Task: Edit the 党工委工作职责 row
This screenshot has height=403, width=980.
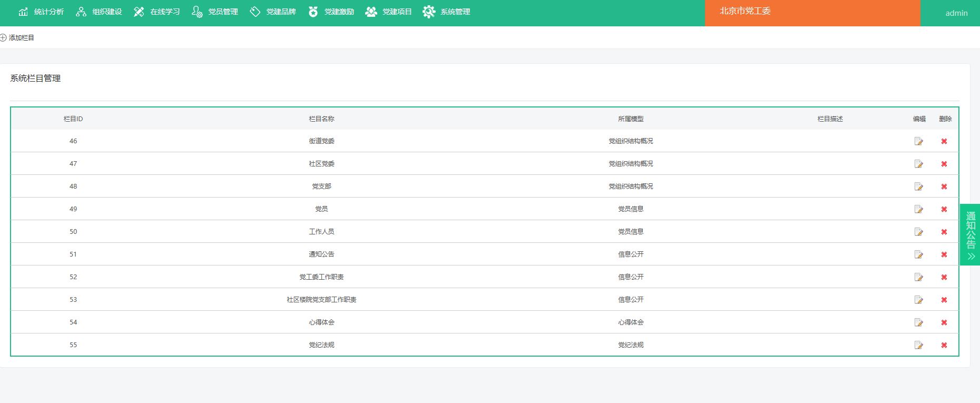Action: [x=918, y=277]
